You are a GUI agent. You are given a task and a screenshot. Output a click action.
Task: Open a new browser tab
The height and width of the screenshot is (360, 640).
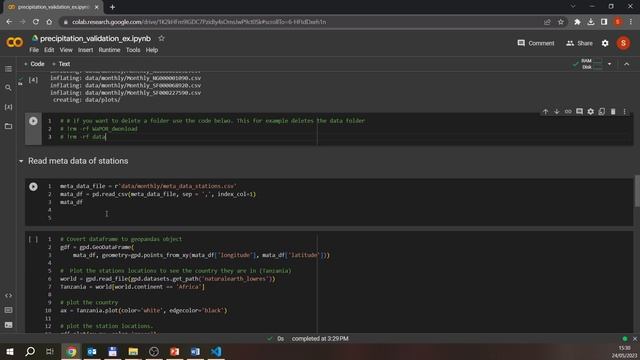tap(112, 7)
